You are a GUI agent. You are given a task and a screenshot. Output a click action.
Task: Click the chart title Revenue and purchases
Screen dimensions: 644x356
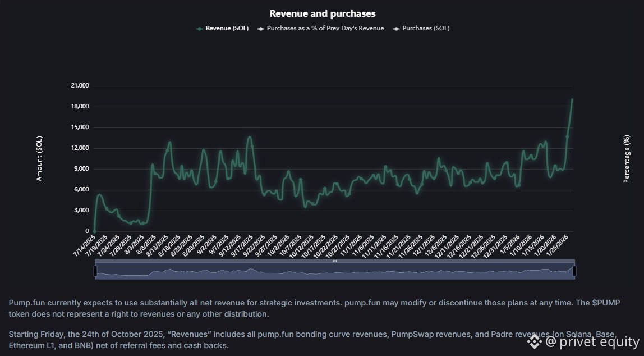point(322,13)
